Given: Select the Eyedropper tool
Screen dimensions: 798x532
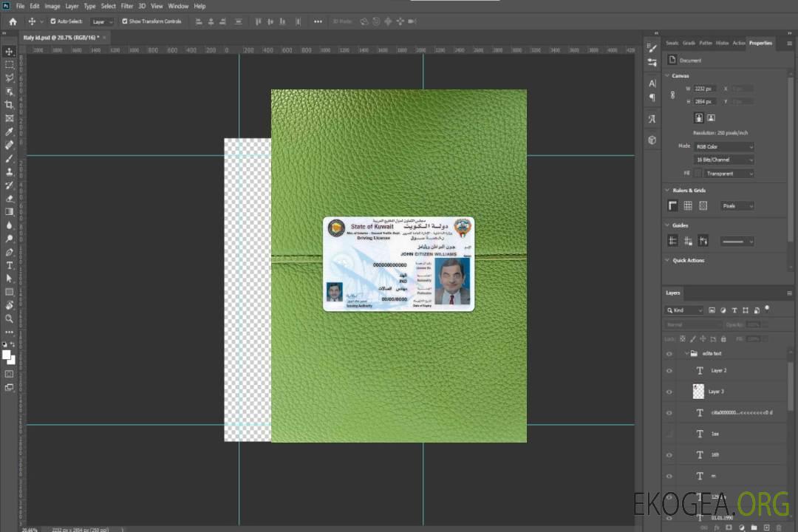Looking at the screenshot, I should (9, 132).
